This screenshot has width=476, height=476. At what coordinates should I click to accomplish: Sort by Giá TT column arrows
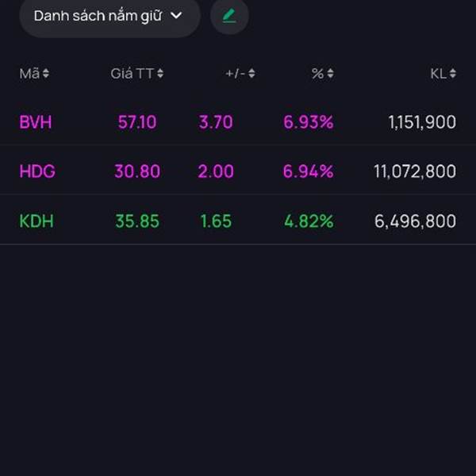tap(160, 74)
